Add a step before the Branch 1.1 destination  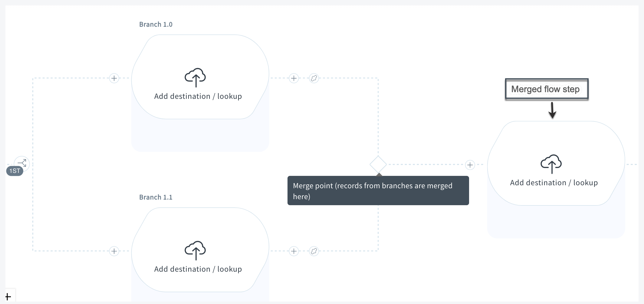[x=114, y=251]
